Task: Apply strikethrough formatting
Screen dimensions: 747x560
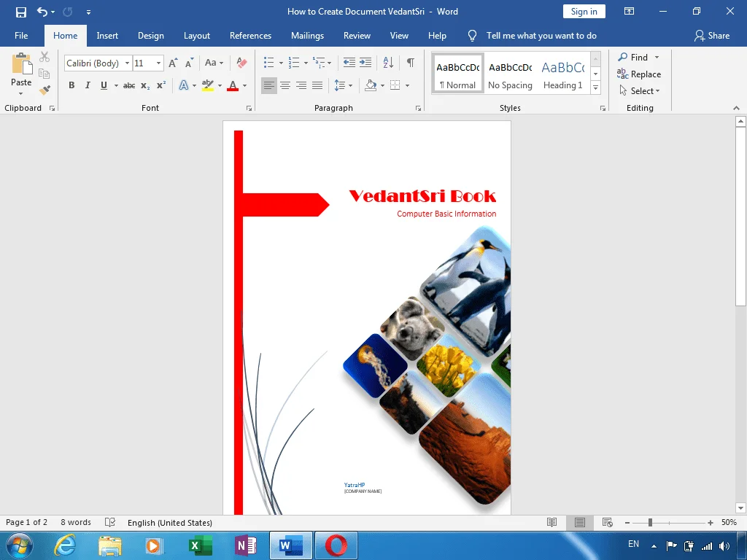Action: (x=128, y=86)
